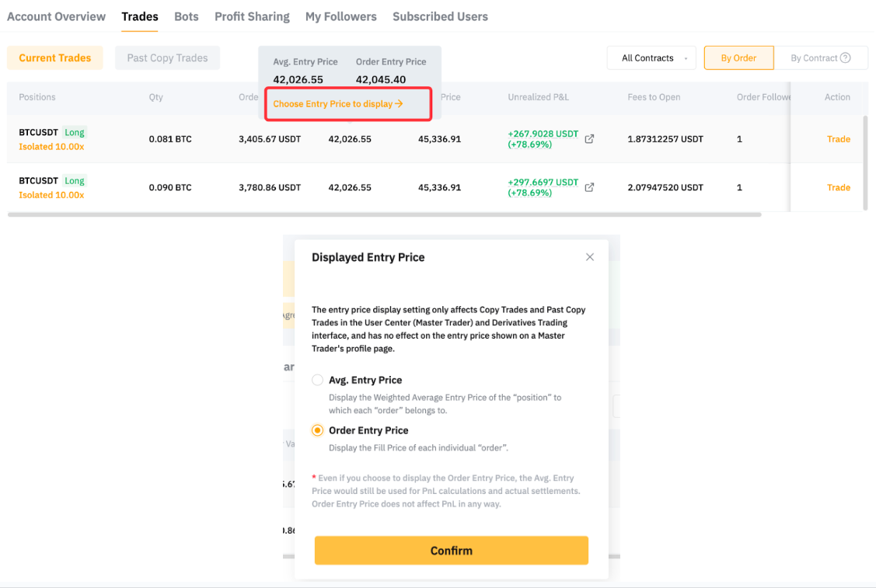Viewport: 876px width, 588px height.
Task: Close the Displayed Entry Price dialog
Action: click(x=590, y=257)
